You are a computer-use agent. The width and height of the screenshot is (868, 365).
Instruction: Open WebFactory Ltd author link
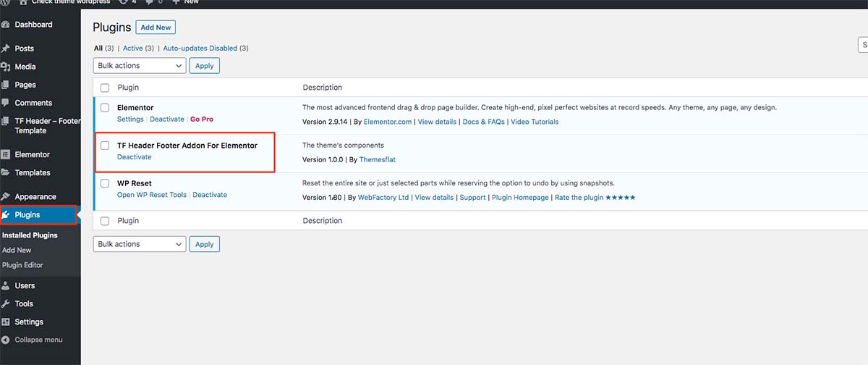[x=383, y=197]
